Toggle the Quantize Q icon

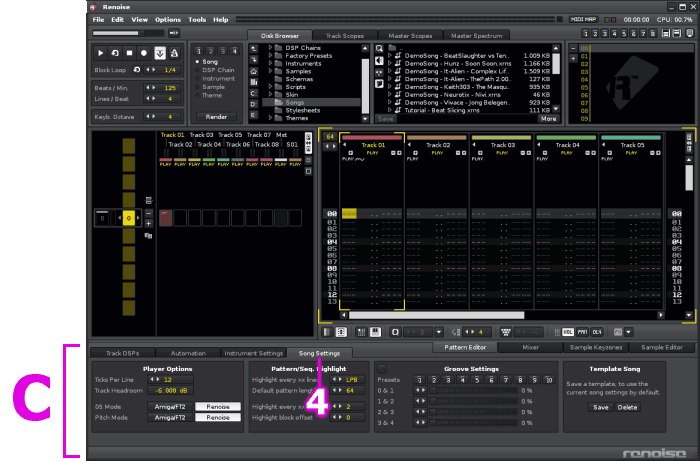click(395, 332)
